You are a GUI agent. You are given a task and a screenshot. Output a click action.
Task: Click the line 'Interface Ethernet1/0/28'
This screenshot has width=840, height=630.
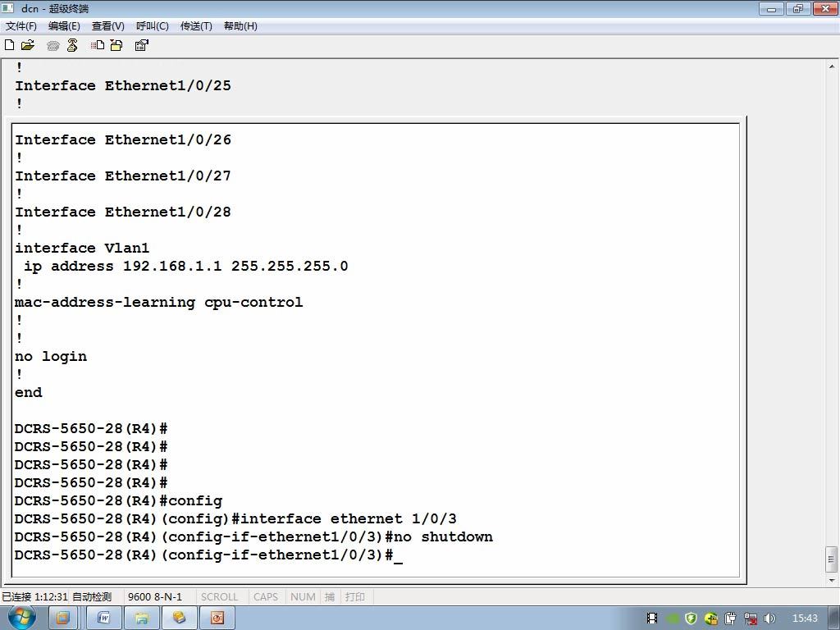click(123, 212)
